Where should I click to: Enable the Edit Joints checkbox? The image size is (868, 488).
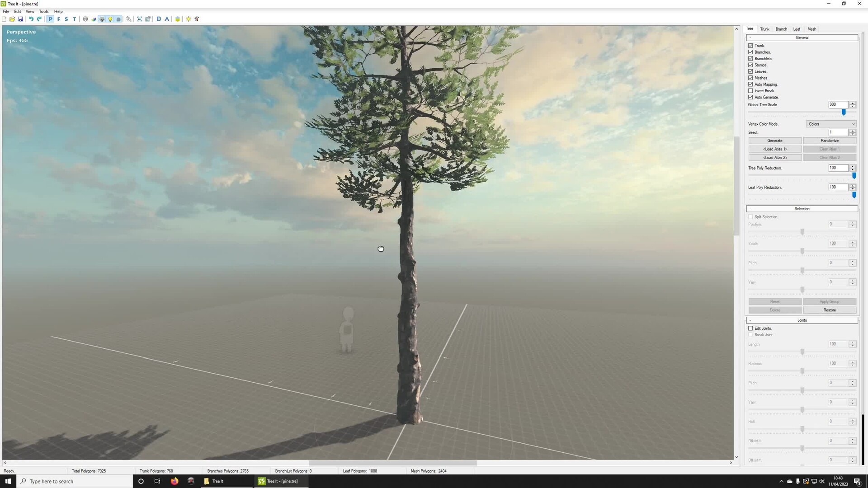click(750, 328)
